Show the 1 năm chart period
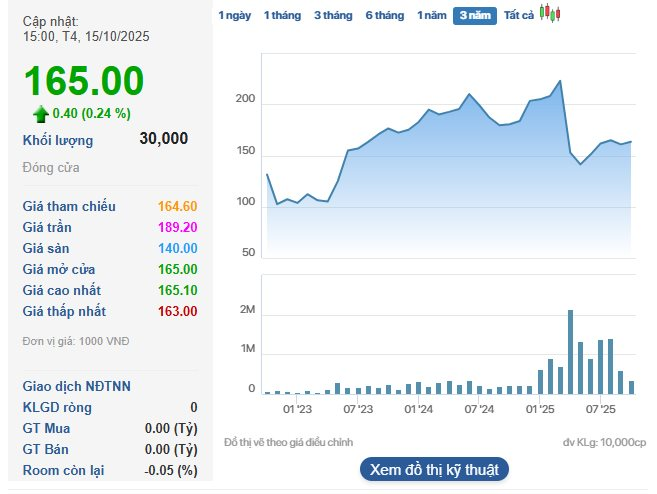The width and height of the screenshot is (657, 494). click(432, 16)
